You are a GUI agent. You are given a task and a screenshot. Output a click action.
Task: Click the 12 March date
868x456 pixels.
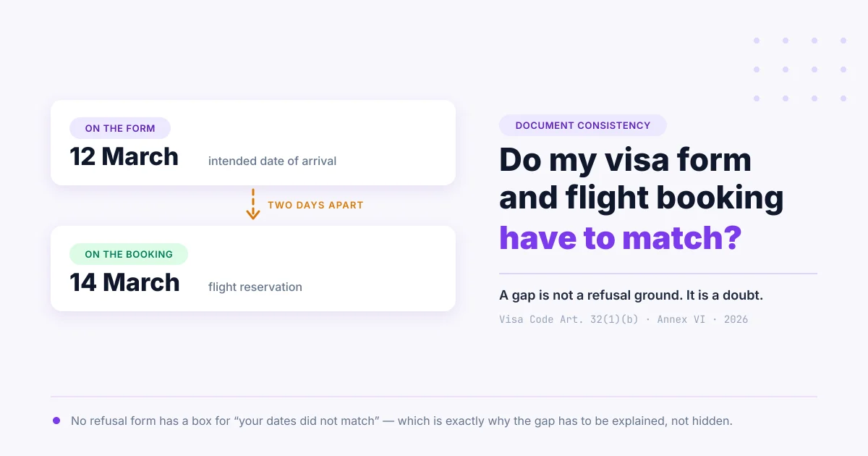pyautogui.click(x=124, y=156)
